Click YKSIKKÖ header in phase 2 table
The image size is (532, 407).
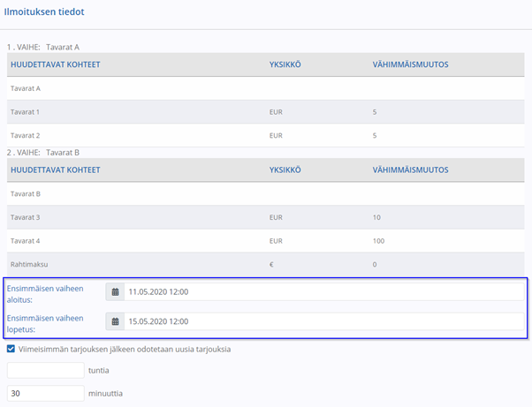tap(285, 170)
